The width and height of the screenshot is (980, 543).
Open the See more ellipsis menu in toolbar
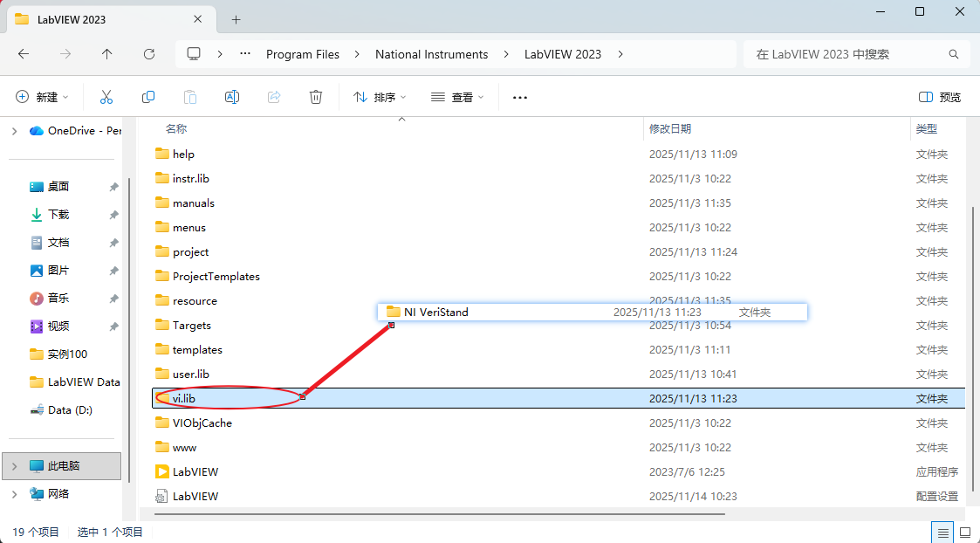(520, 98)
